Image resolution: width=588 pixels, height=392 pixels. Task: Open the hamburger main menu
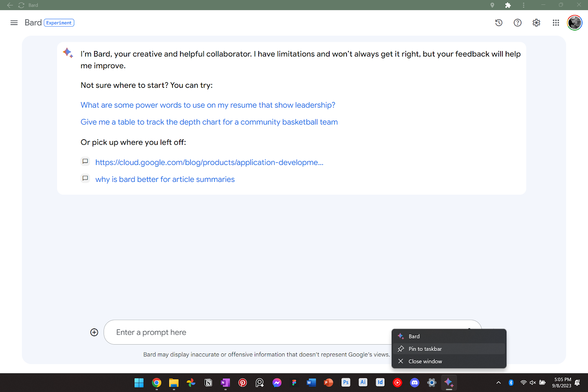pos(14,23)
